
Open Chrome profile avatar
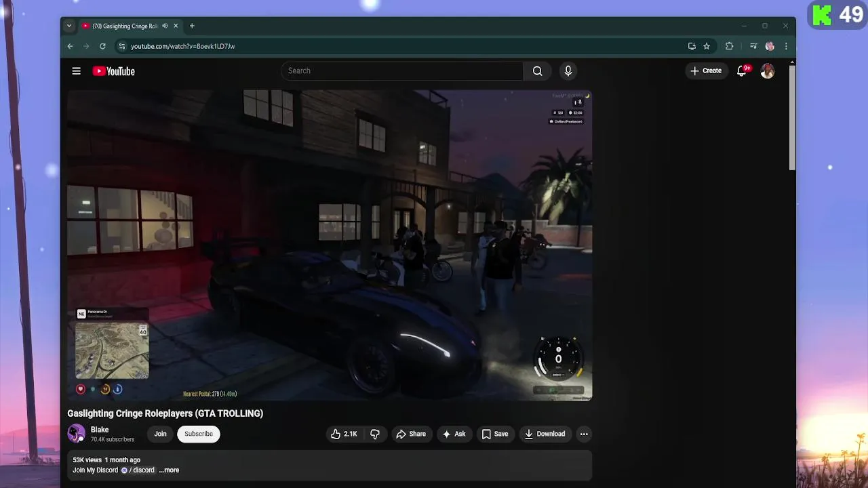coord(770,46)
